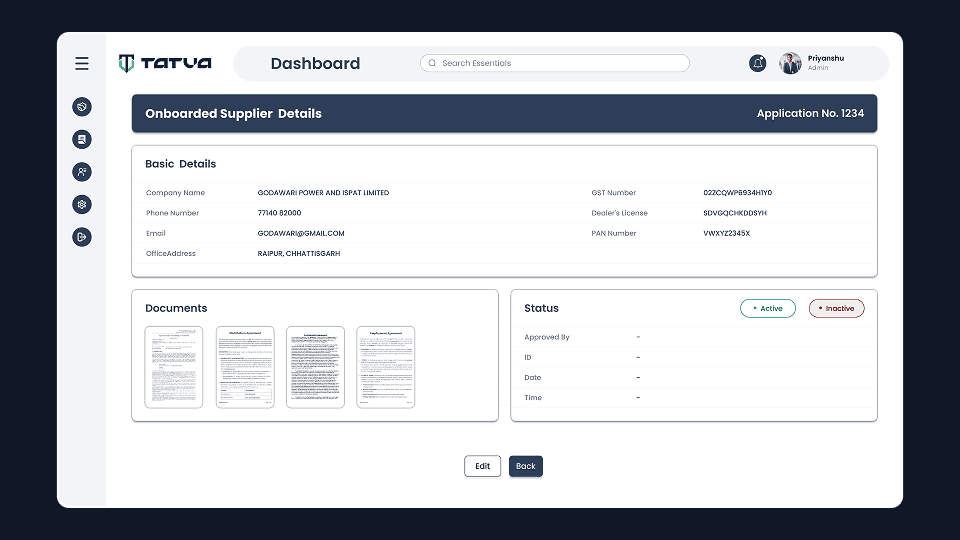The height and width of the screenshot is (540, 960).
Task: Click the Dashboard title in header
Action: 315,63
